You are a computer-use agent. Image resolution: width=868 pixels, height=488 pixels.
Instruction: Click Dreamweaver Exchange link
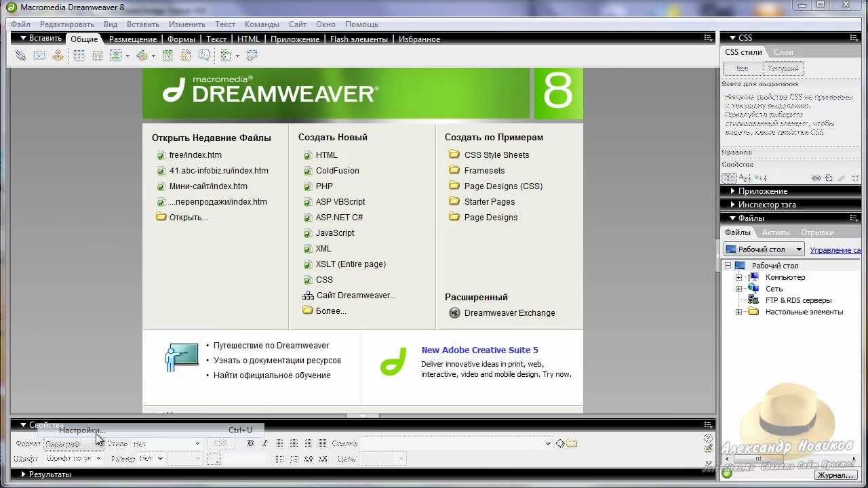coord(509,313)
